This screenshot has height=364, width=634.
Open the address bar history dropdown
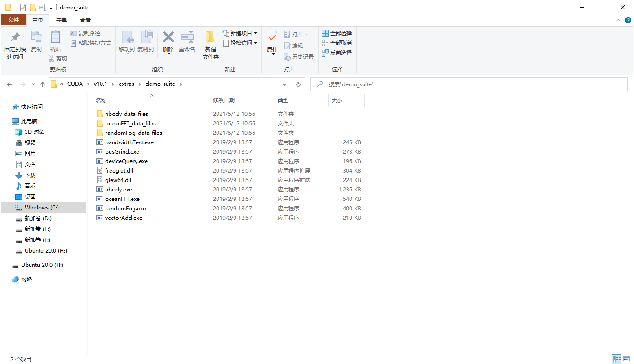pyautogui.click(x=284, y=84)
